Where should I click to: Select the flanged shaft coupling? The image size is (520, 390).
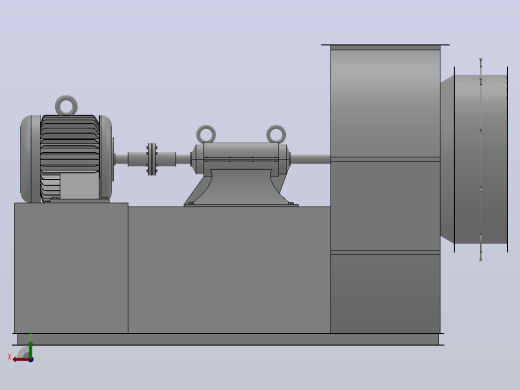(152, 159)
